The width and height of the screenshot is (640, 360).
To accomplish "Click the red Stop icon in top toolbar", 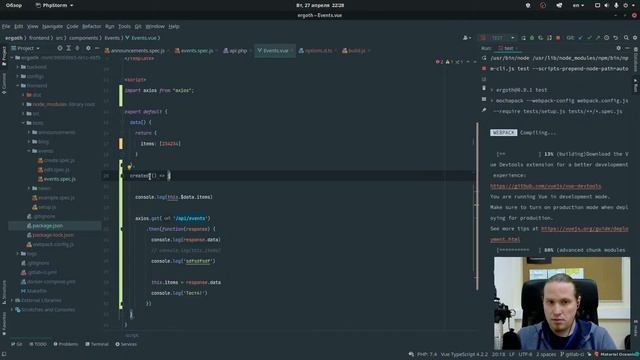I will coord(558,38).
